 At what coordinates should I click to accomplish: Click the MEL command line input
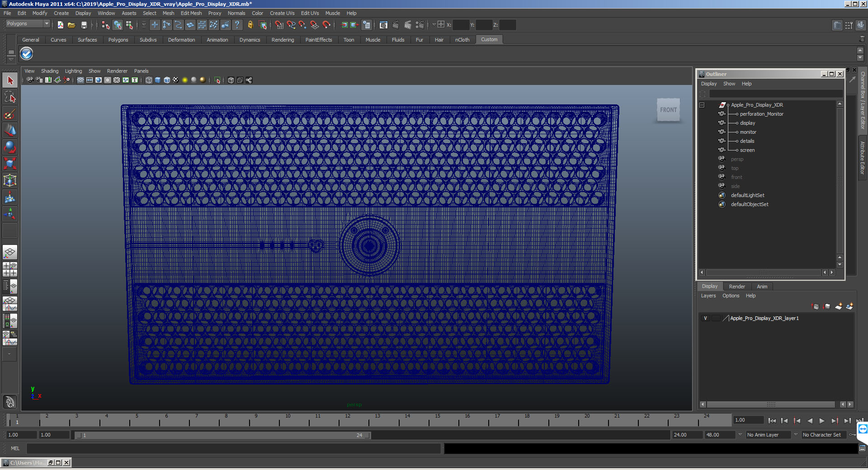pyautogui.click(x=233, y=448)
